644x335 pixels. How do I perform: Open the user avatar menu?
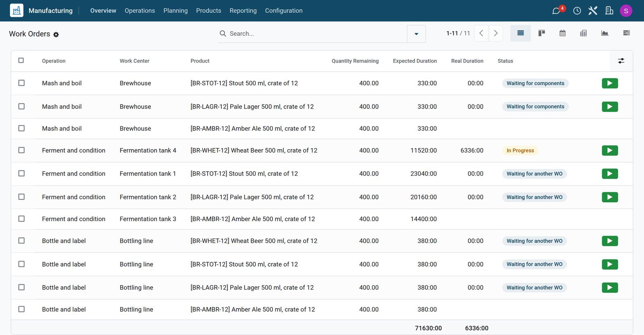pyautogui.click(x=626, y=11)
